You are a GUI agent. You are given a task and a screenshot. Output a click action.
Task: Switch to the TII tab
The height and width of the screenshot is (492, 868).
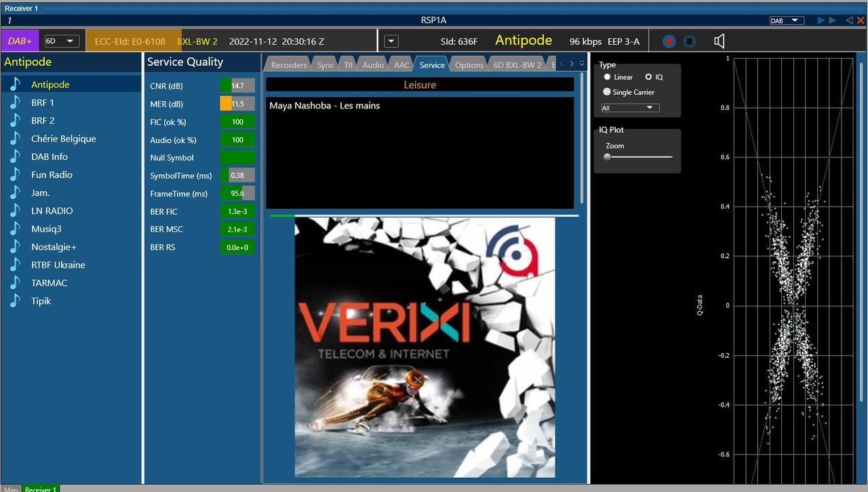click(x=348, y=64)
